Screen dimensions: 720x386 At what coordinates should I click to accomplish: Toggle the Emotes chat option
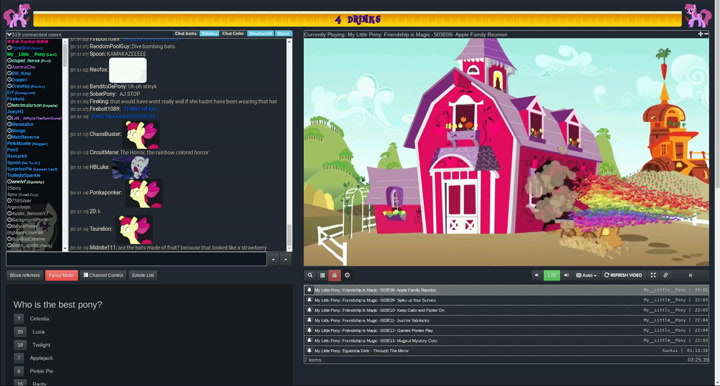[x=209, y=34]
